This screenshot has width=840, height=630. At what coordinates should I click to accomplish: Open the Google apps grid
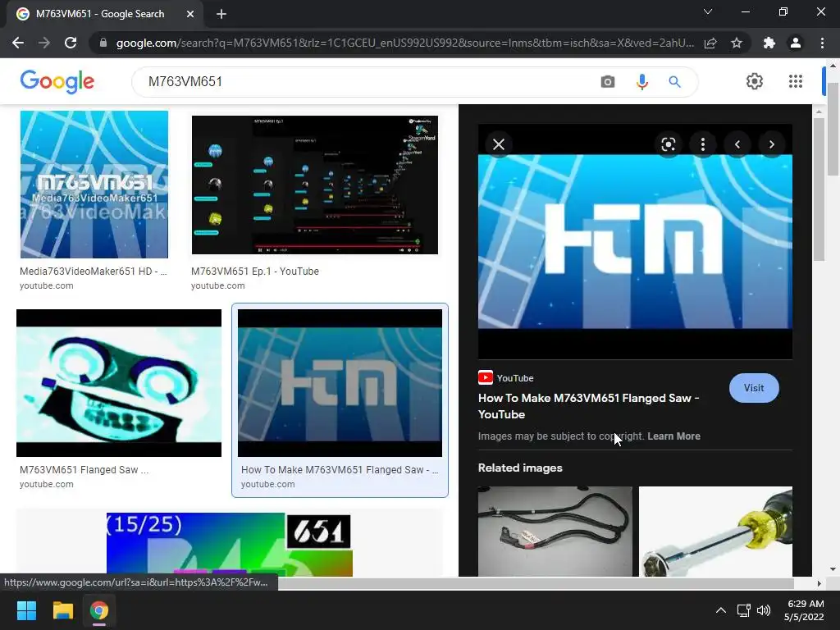796,81
